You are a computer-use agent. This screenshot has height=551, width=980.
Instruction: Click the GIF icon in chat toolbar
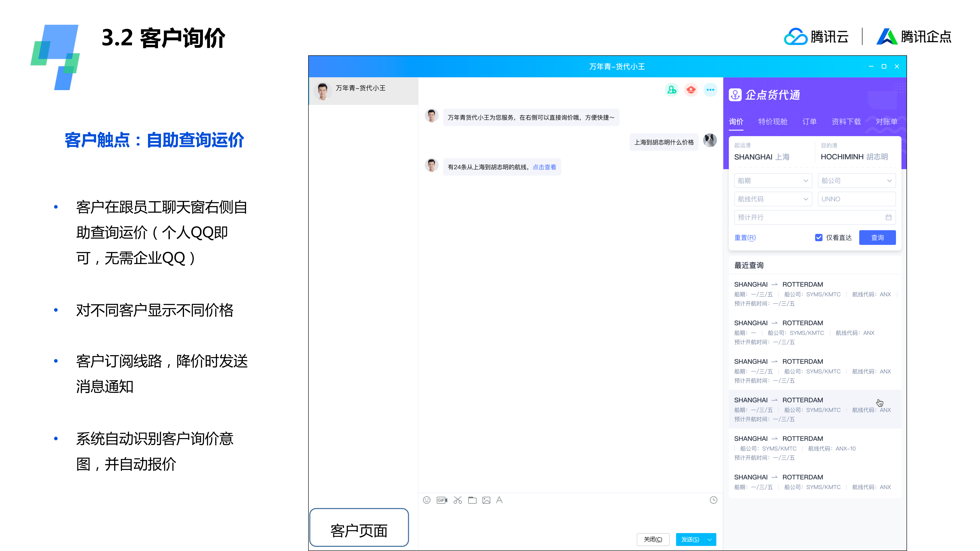click(442, 500)
